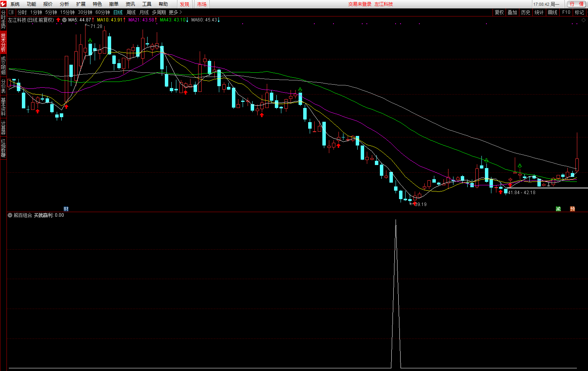Image resolution: width=588 pixels, height=371 pixels.
Task: Switch to 月线 period tab
Action: point(144,12)
